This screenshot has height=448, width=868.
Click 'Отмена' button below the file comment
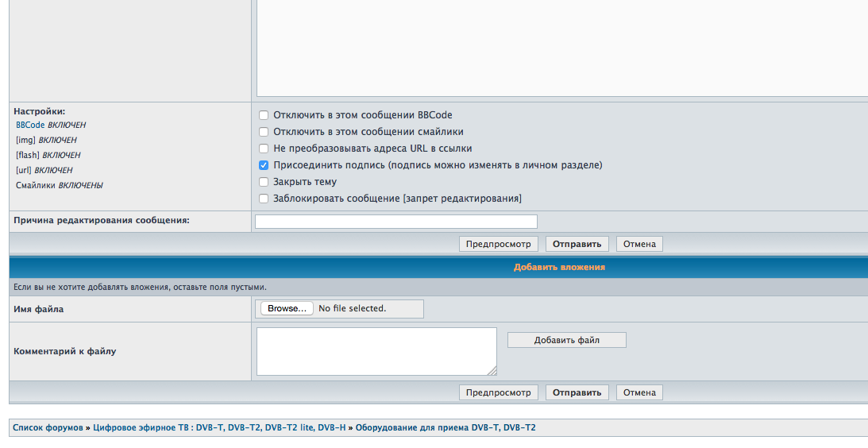638,392
